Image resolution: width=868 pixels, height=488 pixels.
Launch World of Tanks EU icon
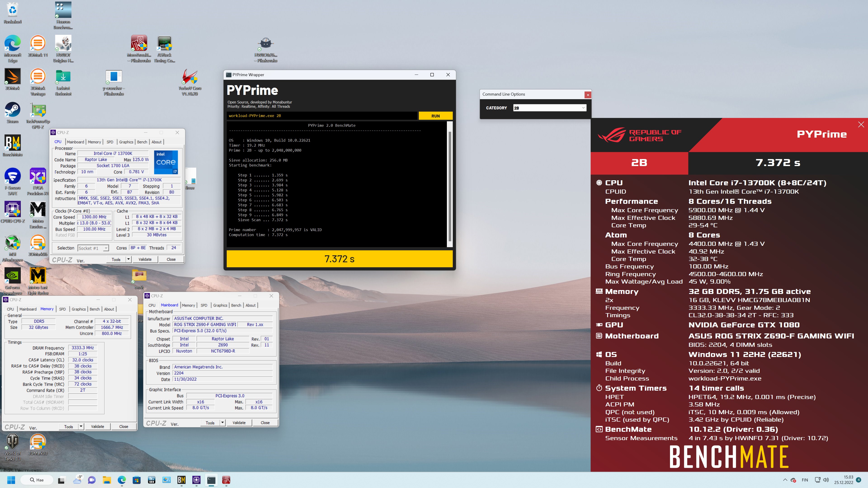pos(12,447)
